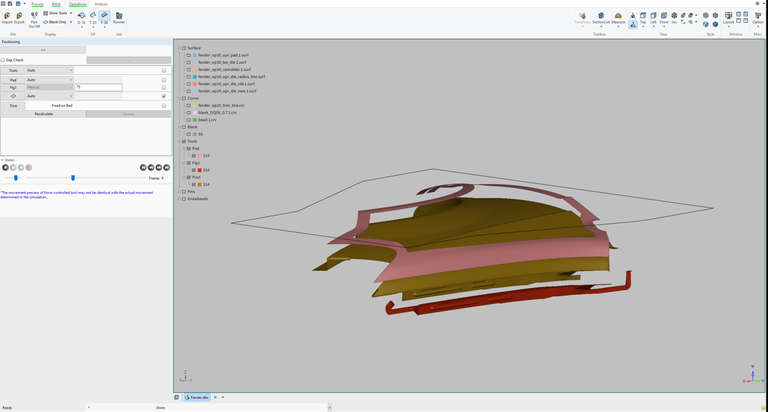Click the Export icon in ribbon
The height and width of the screenshot is (412, 768).
(x=19, y=16)
